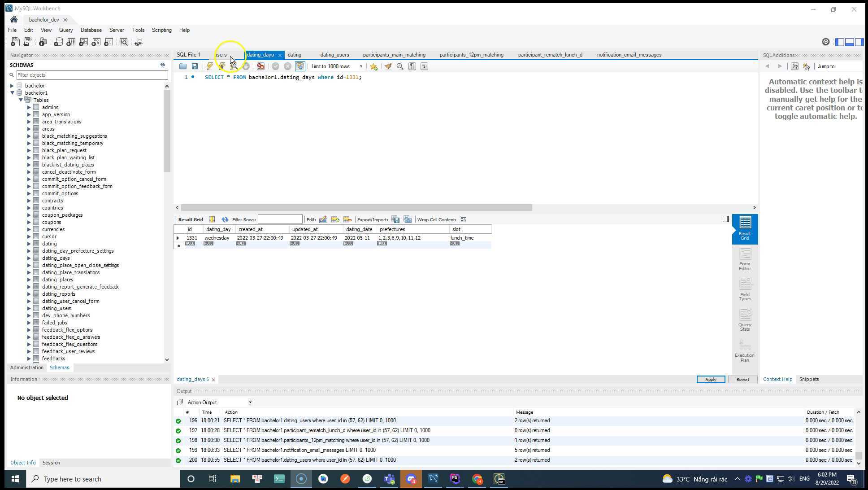Open a SQL script file in the editor
The image size is (868, 490).
click(182, 66)
